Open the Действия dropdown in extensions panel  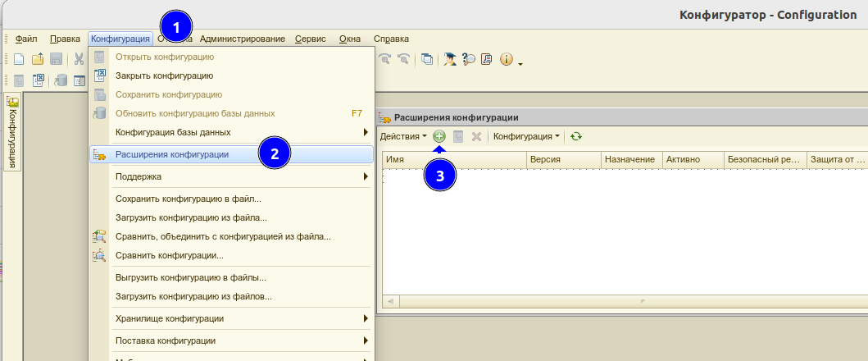point(402,136)
